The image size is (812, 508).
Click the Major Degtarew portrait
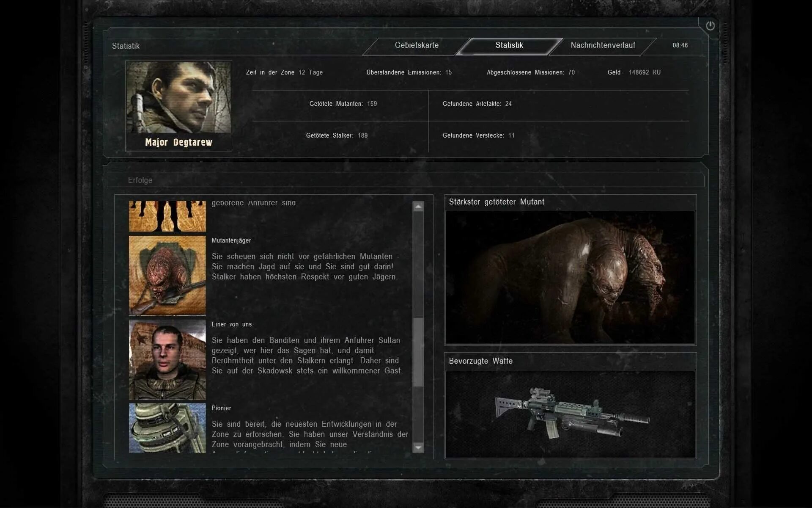coord(178,97)
